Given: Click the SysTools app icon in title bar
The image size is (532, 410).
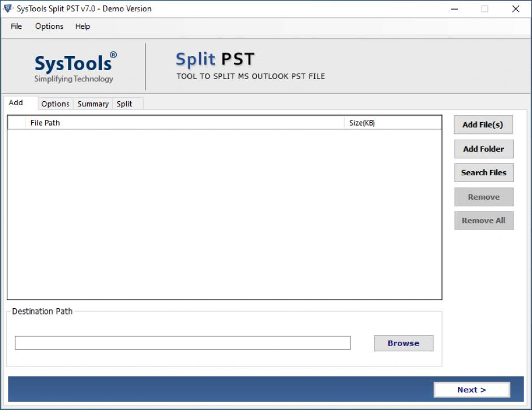Looking at the screenshot, I should [x=8, y=8].
